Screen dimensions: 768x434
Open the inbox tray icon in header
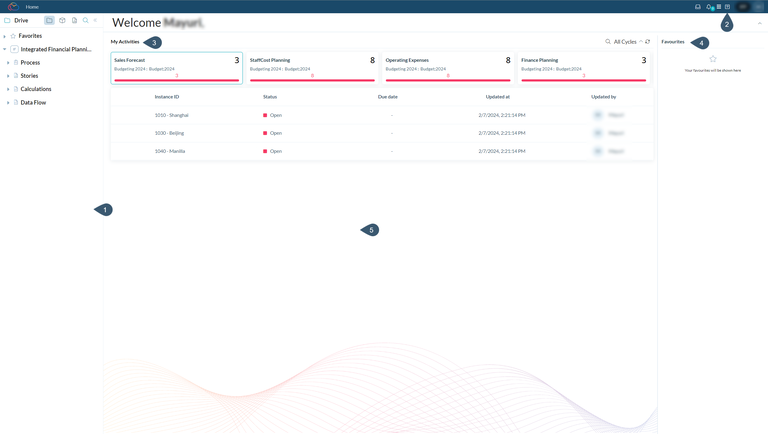click(698, 7)
